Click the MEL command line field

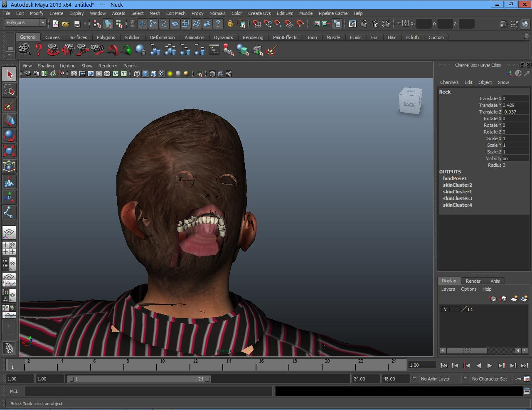[x=148, y=391]
